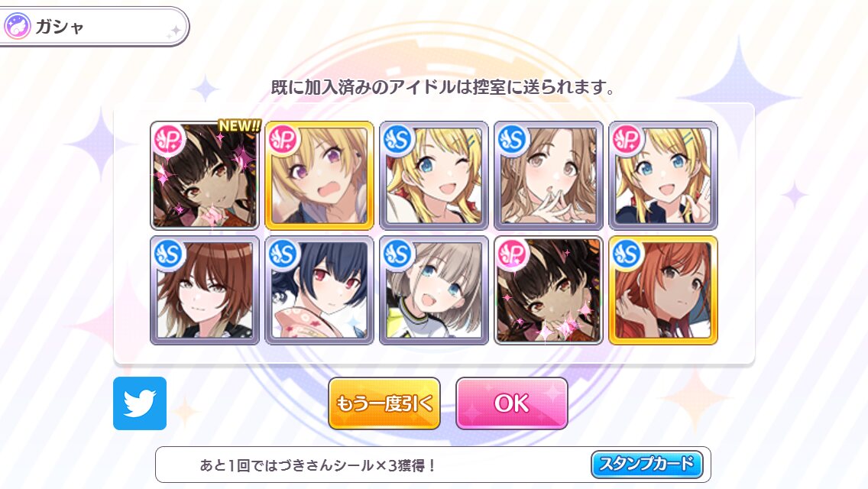Open the スタンプカード stamp card
Image resolution: width=868 pixels, height=489 pixels.
click(646, 464)
